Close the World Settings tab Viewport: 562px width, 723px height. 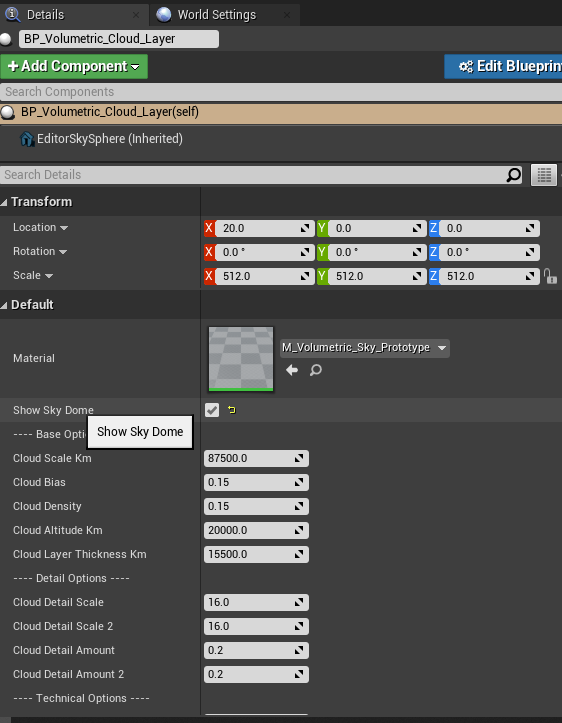(x=287, y=15)
